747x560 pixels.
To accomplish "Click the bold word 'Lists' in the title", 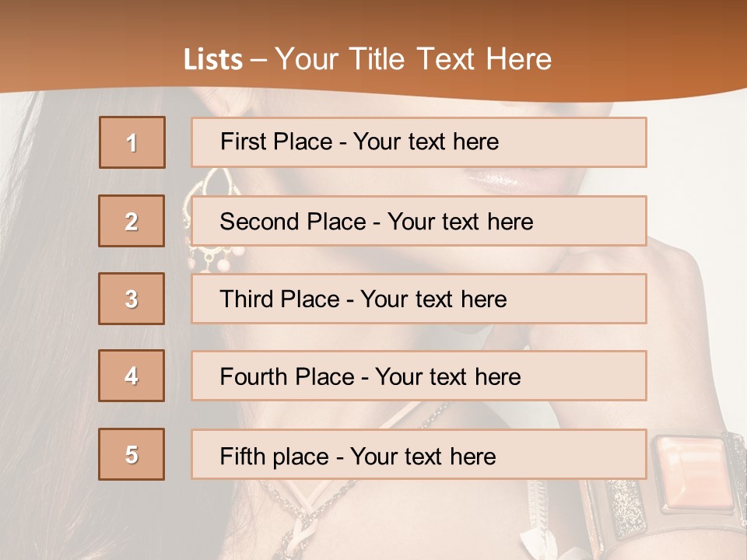I will [x=213, y=60].
